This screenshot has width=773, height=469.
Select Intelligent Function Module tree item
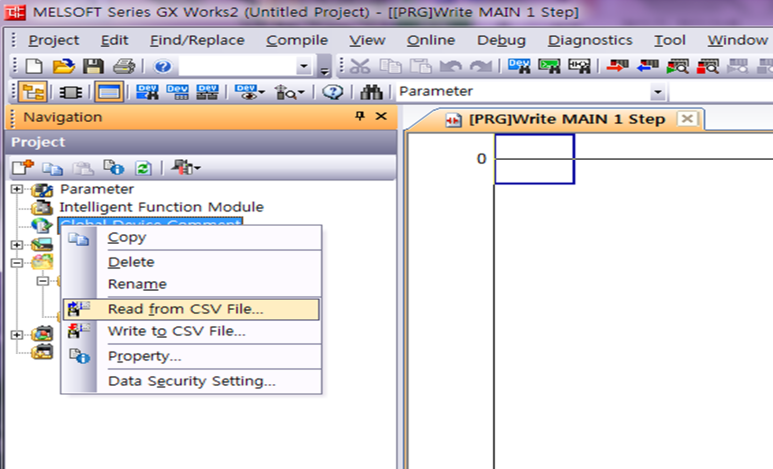161,207
